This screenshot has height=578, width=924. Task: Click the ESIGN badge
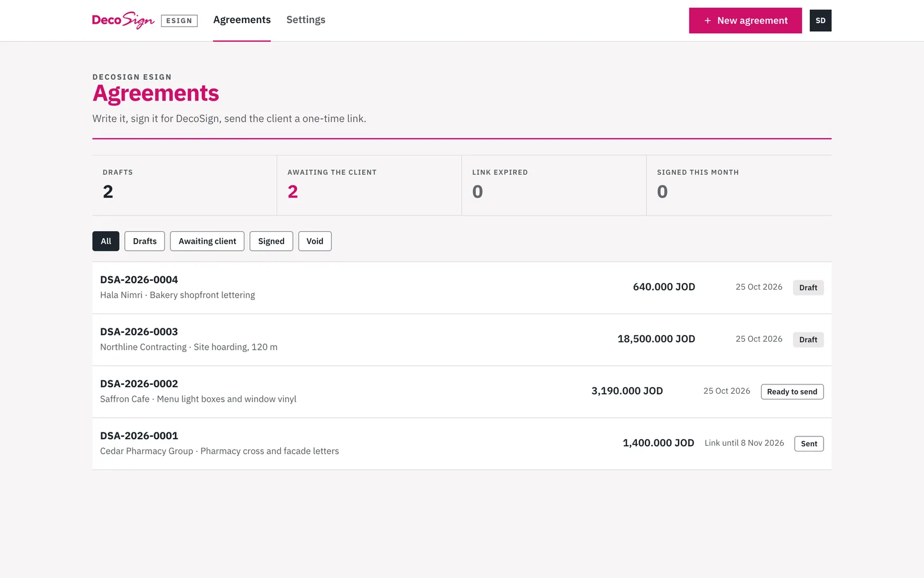coord(179,21)
